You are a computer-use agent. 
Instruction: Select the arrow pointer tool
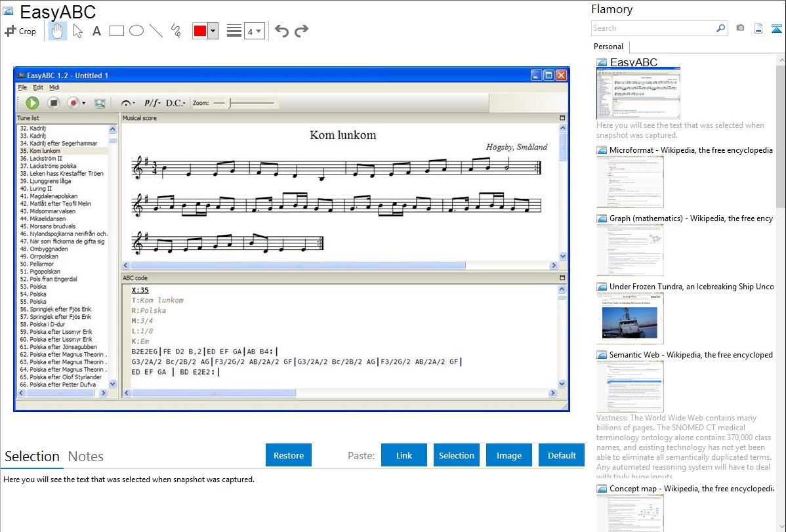[77, 31]
